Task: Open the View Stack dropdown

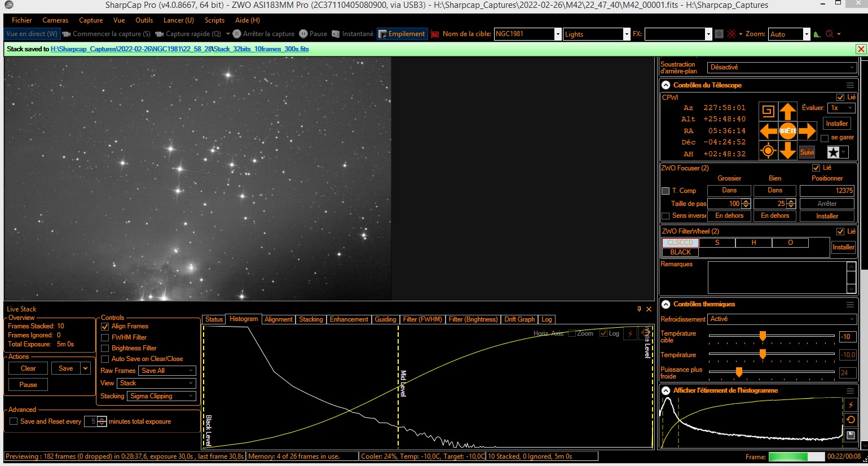Action: tap(156, 383)
